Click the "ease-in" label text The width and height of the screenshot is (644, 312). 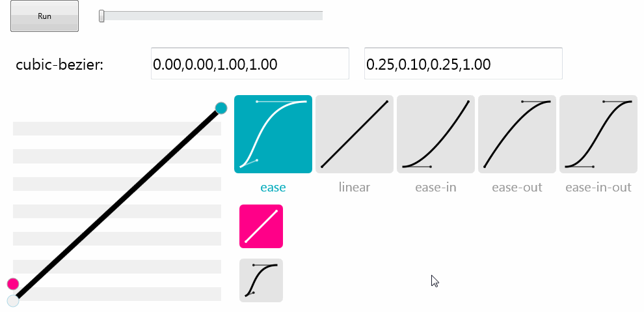tap(436, 188)
